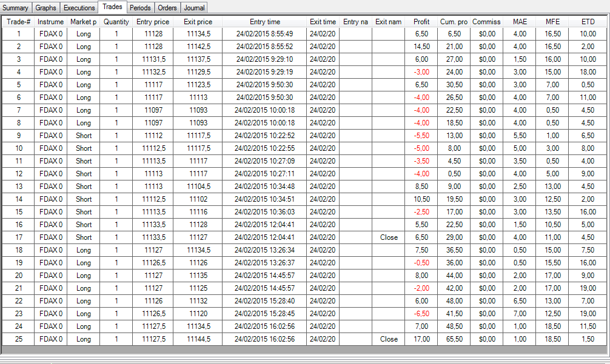
Task: Click exit price 11128 in trade 16
Action: pyautogui.click(x=198, y=225)
